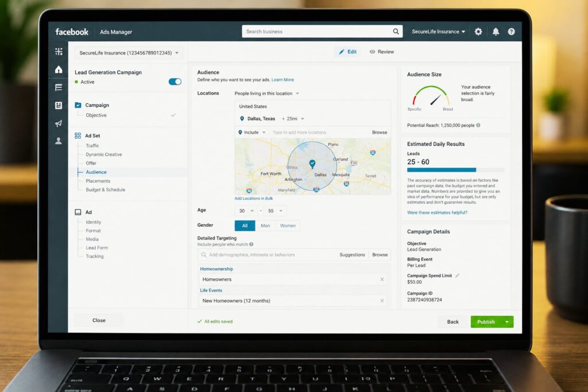Viewport: 588px width, 392px height.
Task: Click the Ad Set grid icon
Action: click(x=78, y=135)
